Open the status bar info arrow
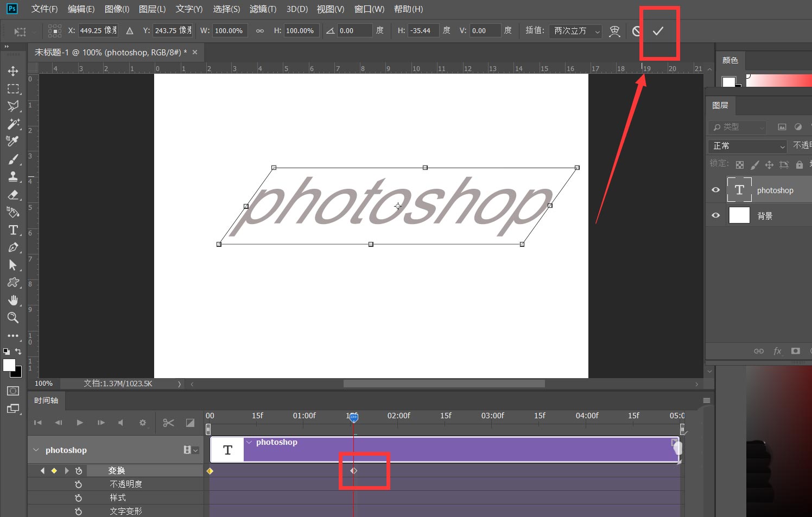Screen dimensions: 812x517 point(179,384)
